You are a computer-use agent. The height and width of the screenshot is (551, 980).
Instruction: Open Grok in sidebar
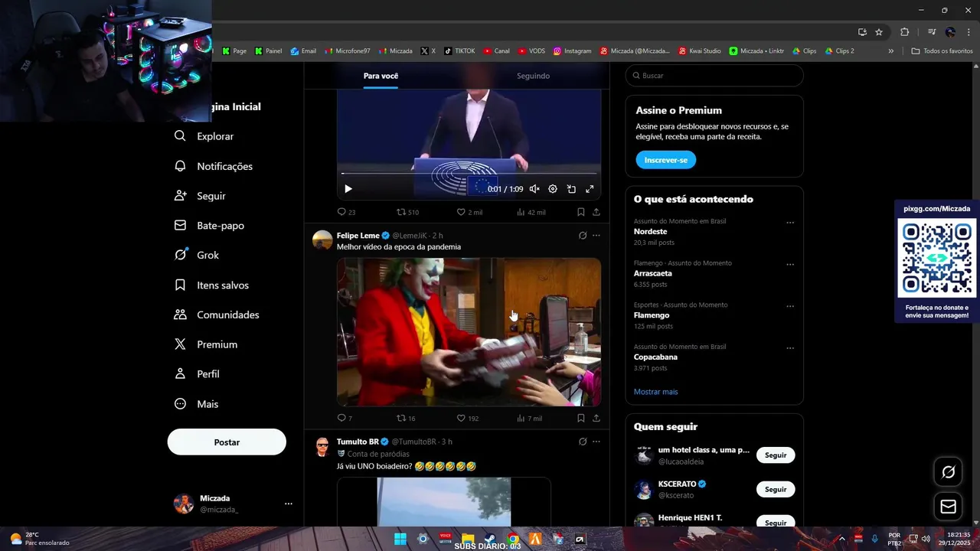[197, 255]
